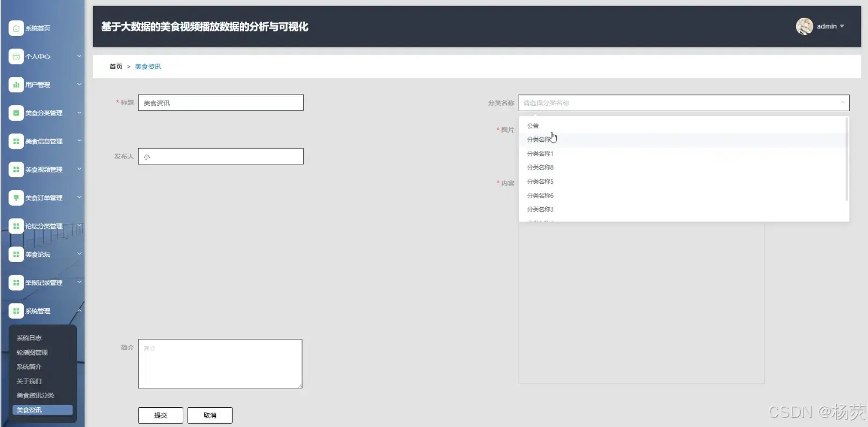Click the dropdown list scrollbar
Image resolution: width=868 pixels, height=427 pixels.
[847, 159]
